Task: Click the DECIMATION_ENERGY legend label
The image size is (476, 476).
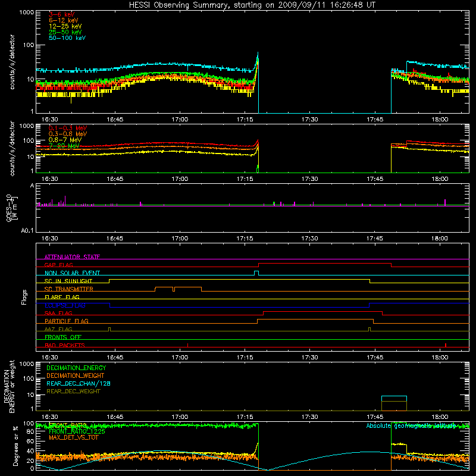Action: coord(76,368)
